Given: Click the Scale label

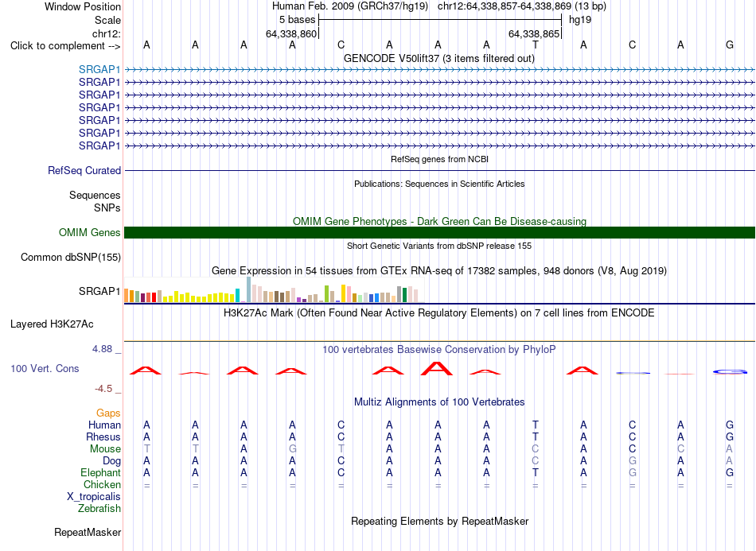Looking at the screenshot, I should [107, 20].
